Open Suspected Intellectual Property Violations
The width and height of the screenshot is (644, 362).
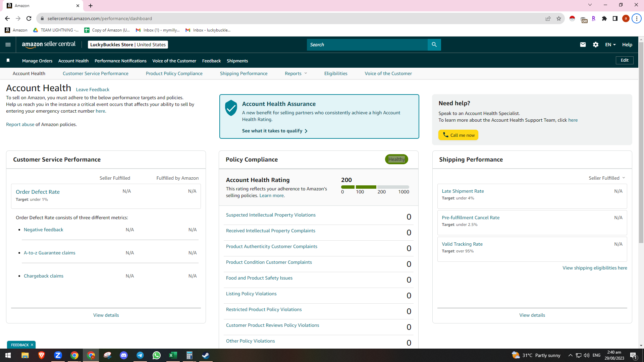(271, 215)
